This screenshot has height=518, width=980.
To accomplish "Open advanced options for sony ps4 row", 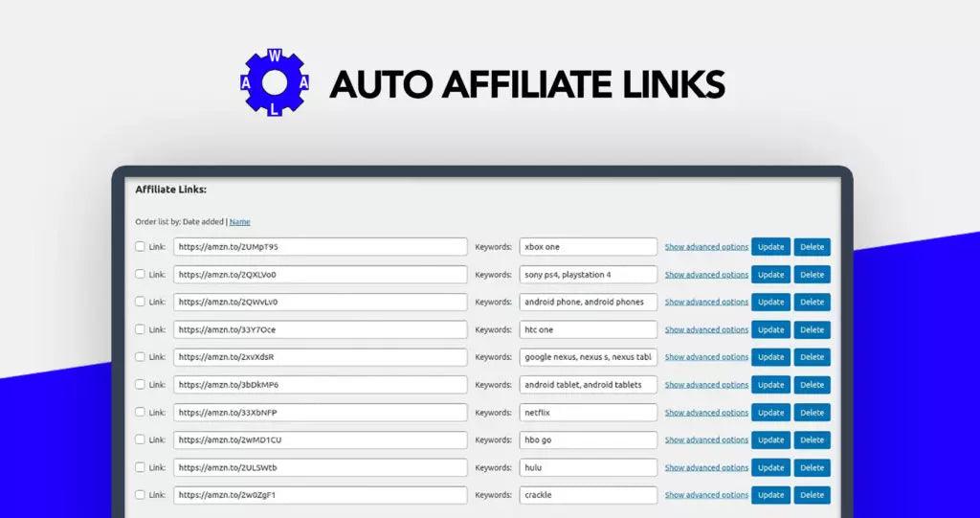I will [706, 275].
